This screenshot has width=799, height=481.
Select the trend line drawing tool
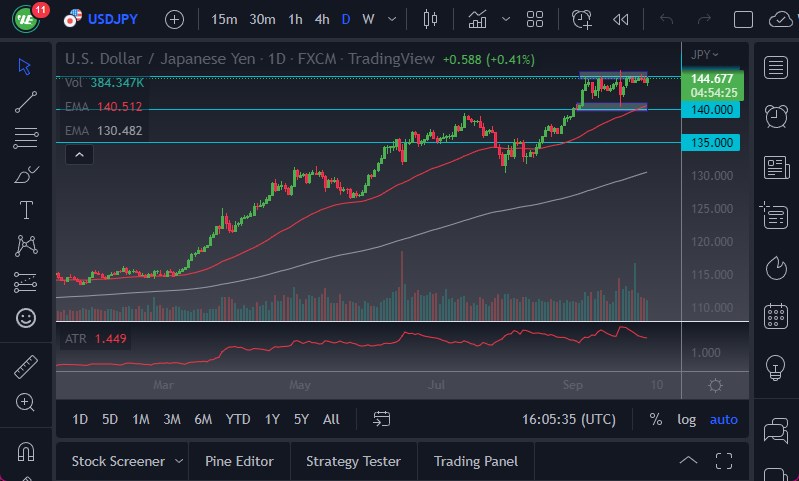[26, 100]
